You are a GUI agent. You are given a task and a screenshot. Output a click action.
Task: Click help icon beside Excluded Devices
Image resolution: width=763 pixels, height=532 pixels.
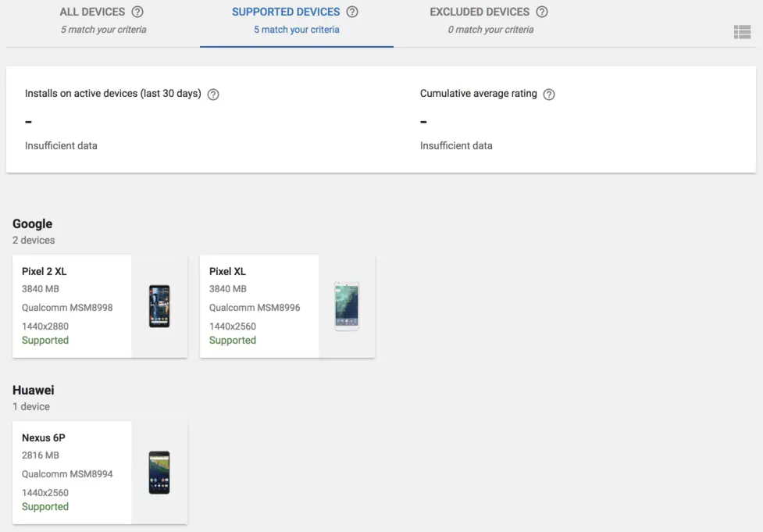pos(542,12)
